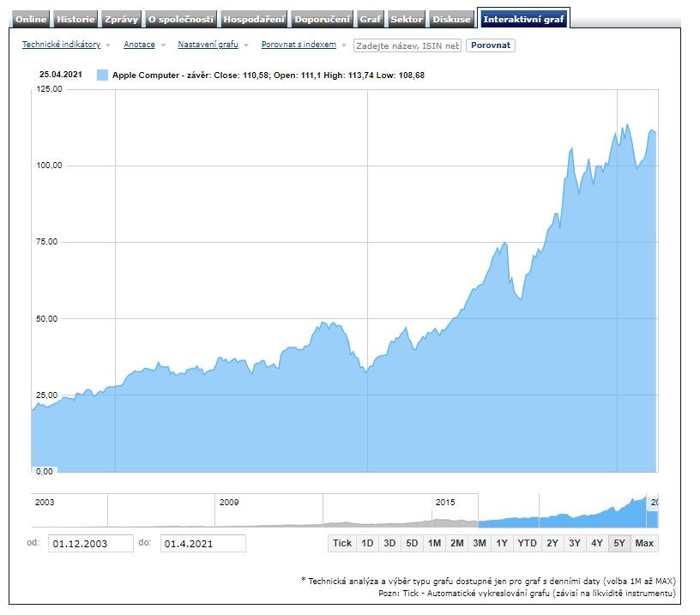
Task: Switch chart range to YTD
Action: [528, 543]
